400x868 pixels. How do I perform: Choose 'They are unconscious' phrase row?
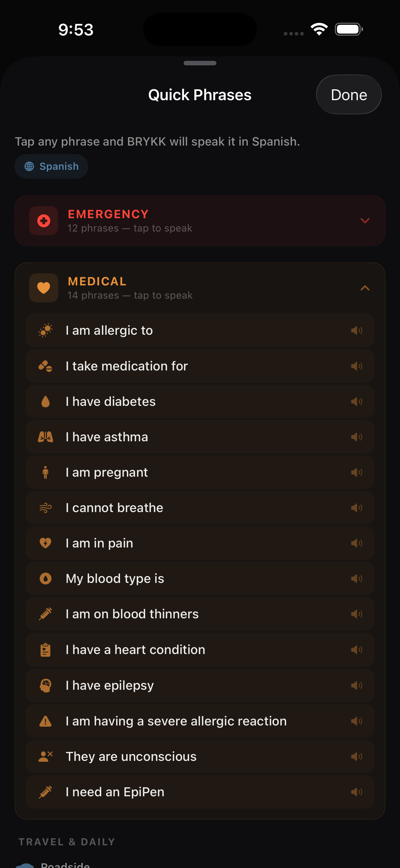click(200, 756)
